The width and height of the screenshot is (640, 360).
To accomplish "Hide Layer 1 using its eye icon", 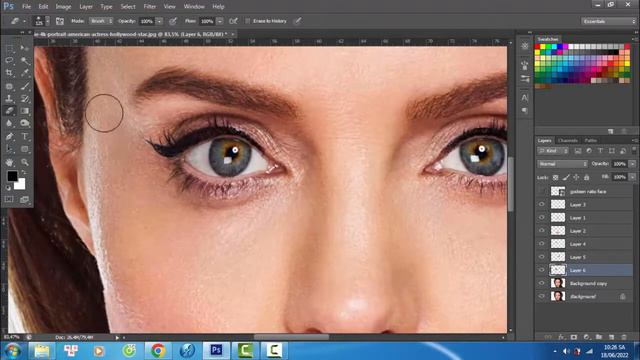I will (x=542, y=218).
